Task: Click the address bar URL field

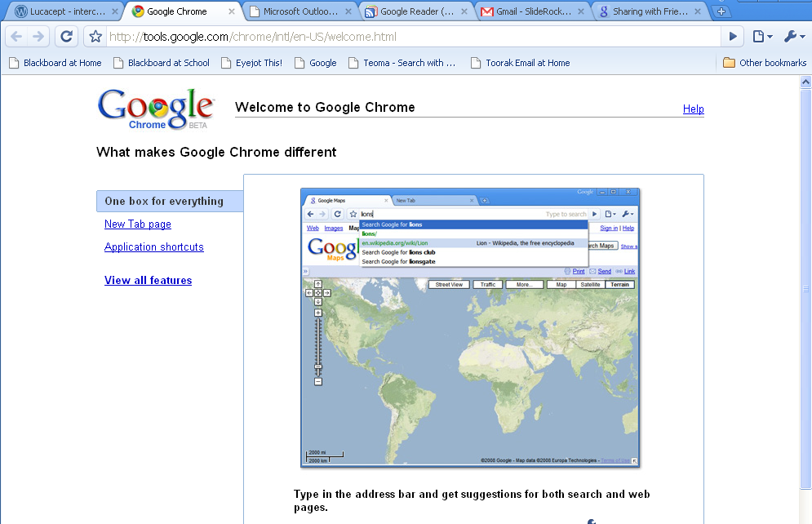Action: [408, 37]
